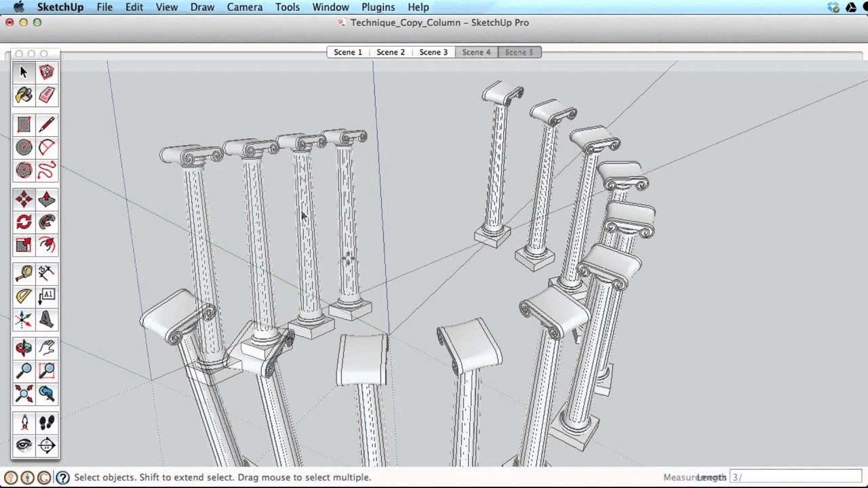Select the Dimension tool
The width and height of the screenshot is (868, 488).
pyautogui.click(x=46, y=274)
